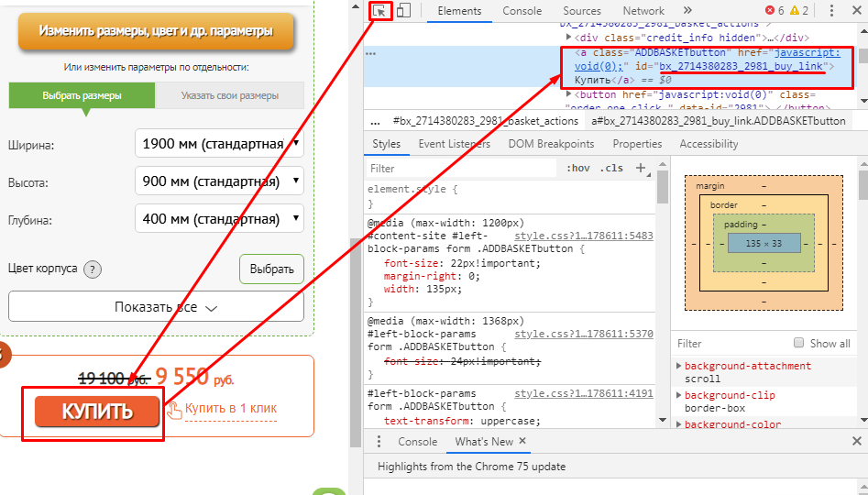
Task: Click the Styles pane scrollbar down arrow
Action: tap(663, 420)
